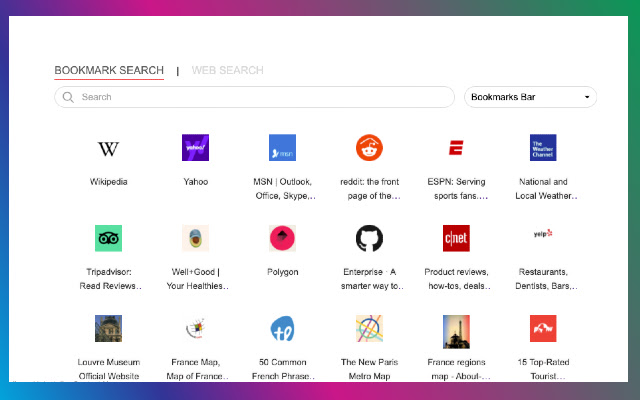640x400 pixels.
Task: Click 'France regions map - About' text
Action: pos(458,369)
